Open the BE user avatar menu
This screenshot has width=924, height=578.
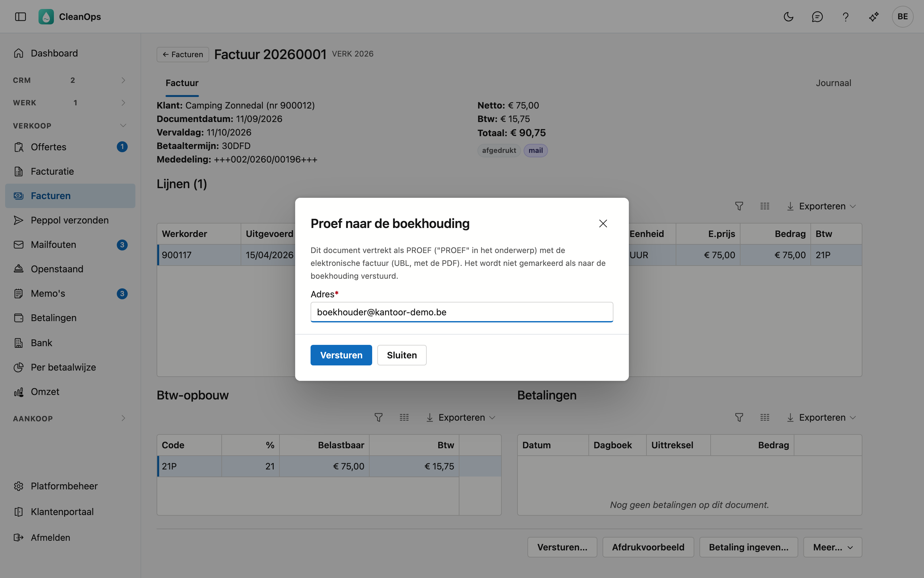point(903,16)
